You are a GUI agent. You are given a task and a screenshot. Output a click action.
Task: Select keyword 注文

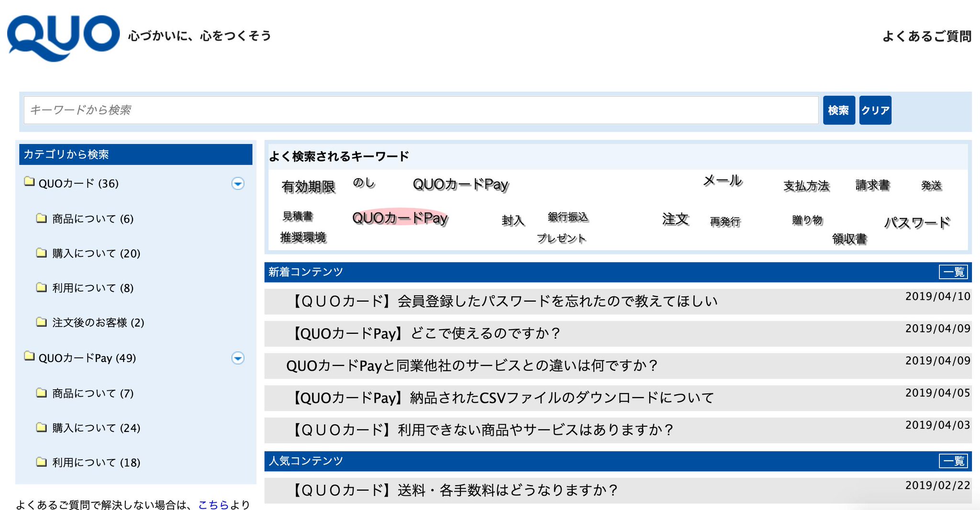click(x=676, y=219)
